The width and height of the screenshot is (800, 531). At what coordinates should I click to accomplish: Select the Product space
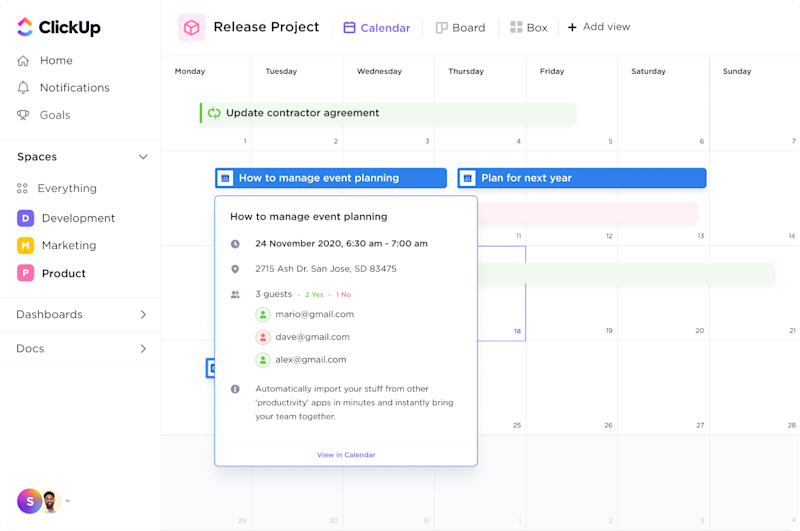pyautogui.click(x=52, y=273)
